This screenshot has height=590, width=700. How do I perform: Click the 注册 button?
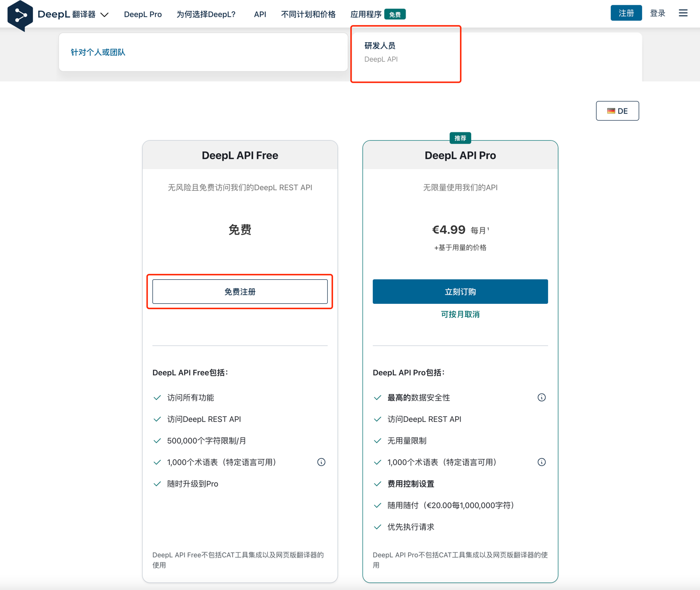pos(626,13)
